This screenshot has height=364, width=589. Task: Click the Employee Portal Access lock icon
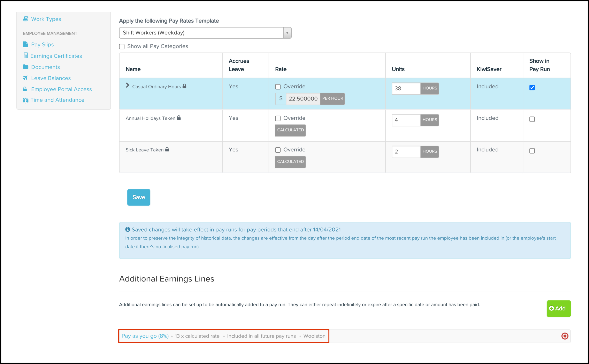click(x=25, y=89)
